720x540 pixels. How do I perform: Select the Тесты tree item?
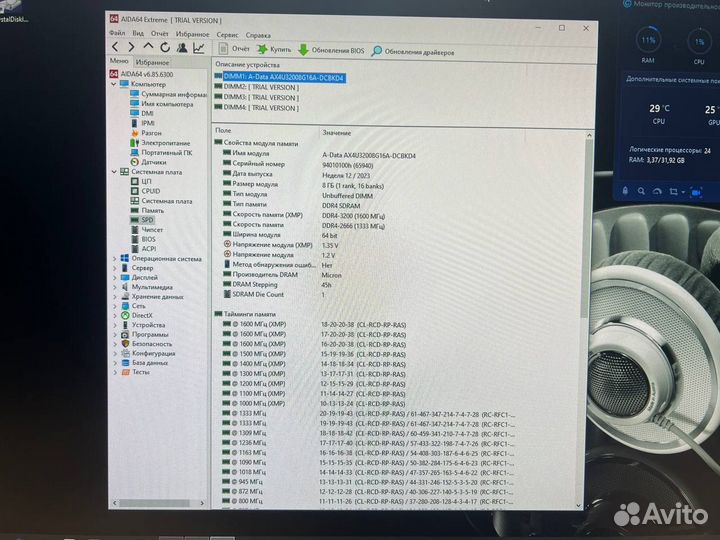click(136, 372)
